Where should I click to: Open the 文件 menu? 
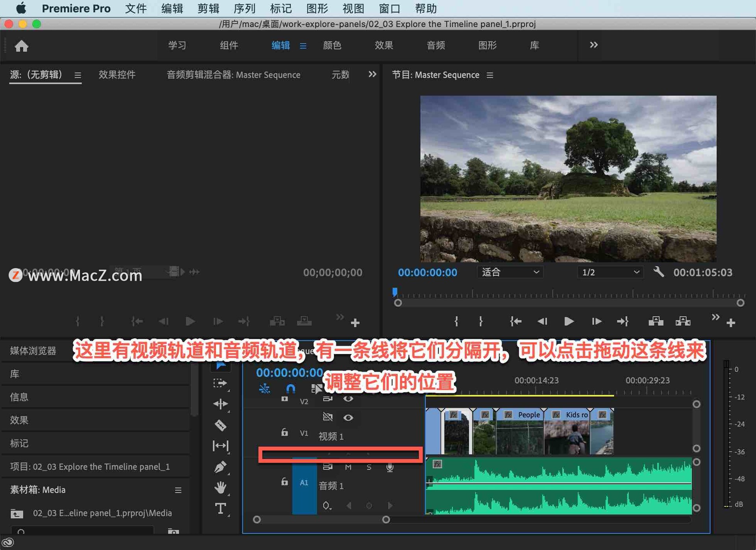136,8
